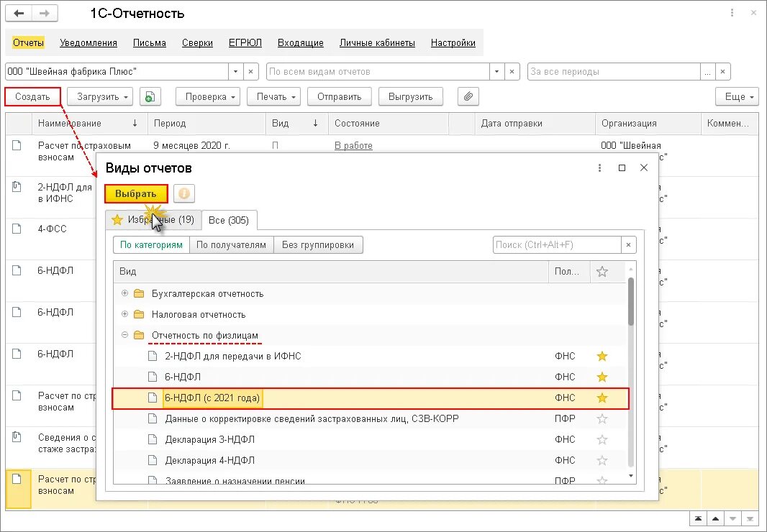Screen dimensions: 767x532
Task: Move up one row using the arrow button
Action: pyautogui.click(x=716, y=519)
